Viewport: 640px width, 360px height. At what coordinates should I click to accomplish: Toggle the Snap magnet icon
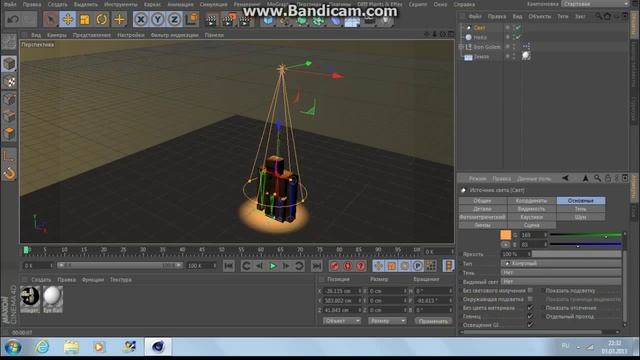tap(9, 173)
